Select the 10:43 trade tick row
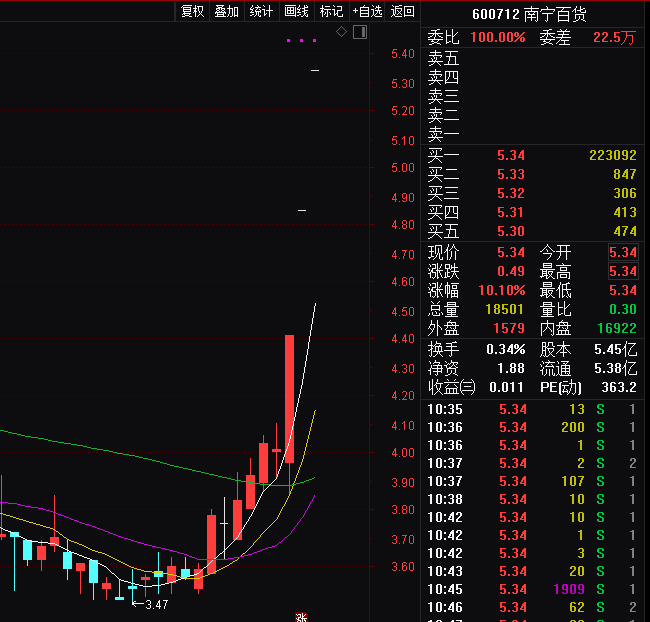Screen dimensions: 650x622 tap(532, 571)
